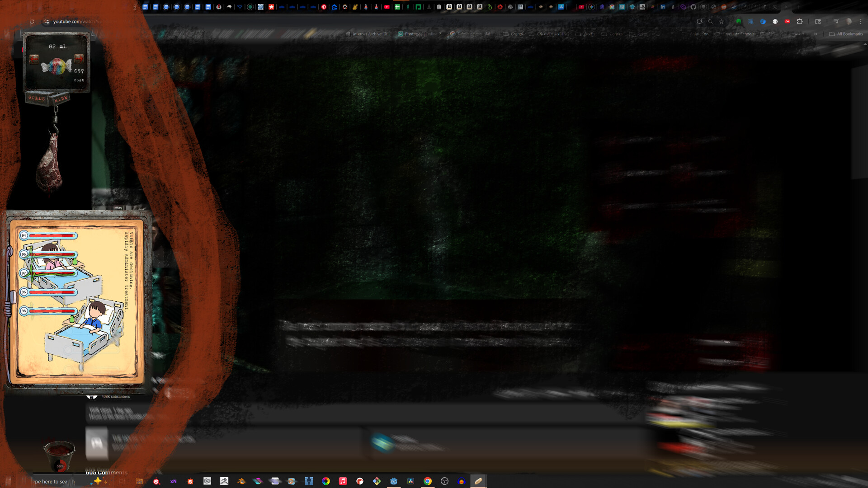Open Blender from the taskbar
This screenshot has width=868, height=488.
click(241, 481)
